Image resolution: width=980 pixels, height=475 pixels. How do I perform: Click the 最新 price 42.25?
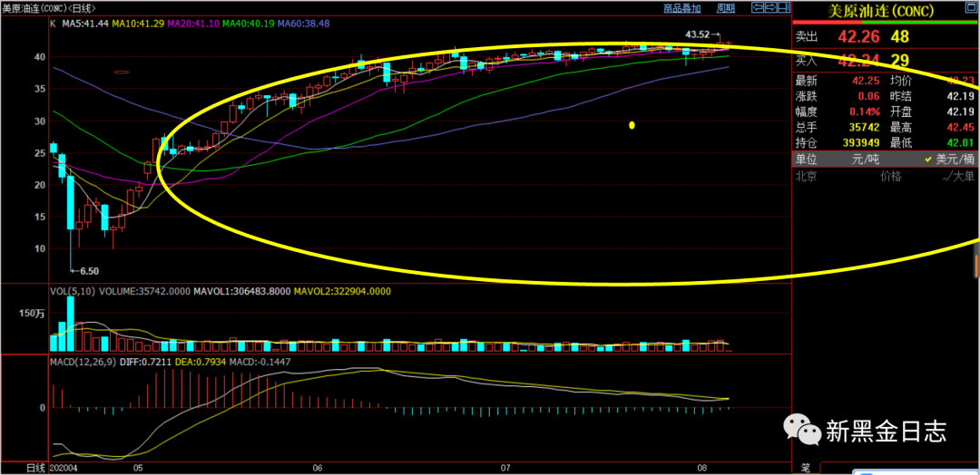click(x=865, y=81)
